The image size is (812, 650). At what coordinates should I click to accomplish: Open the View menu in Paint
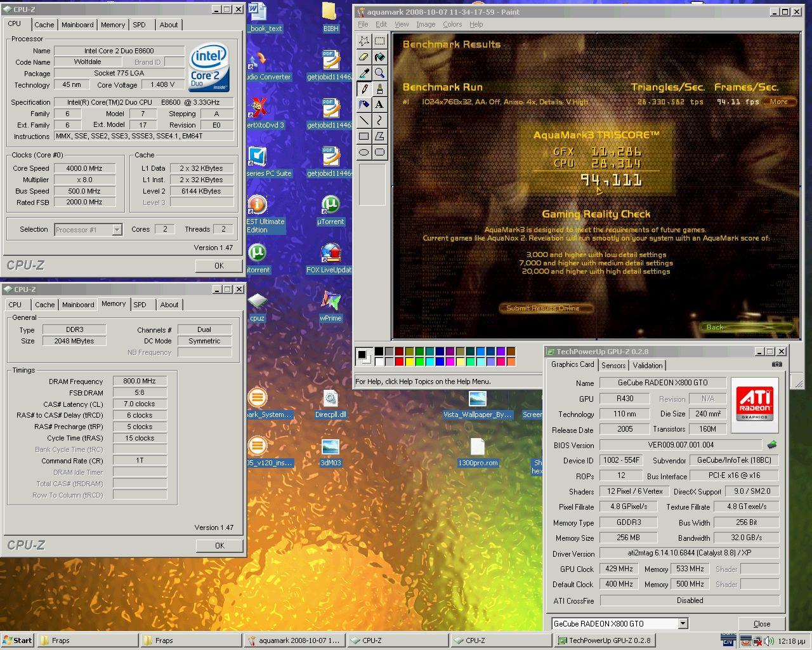pos(402,24)
